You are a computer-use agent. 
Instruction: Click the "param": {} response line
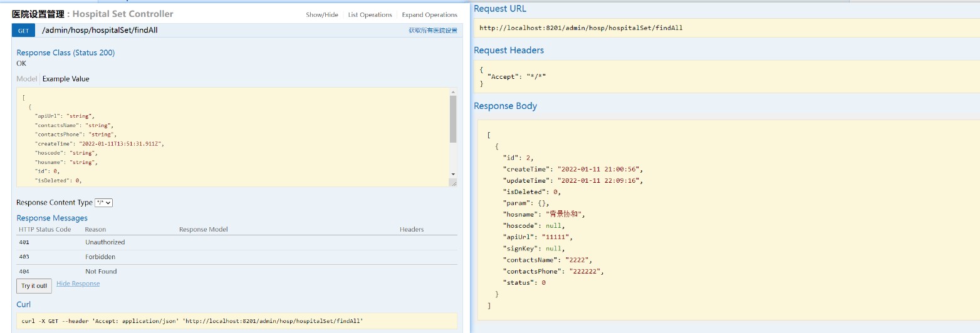point(526,203)
